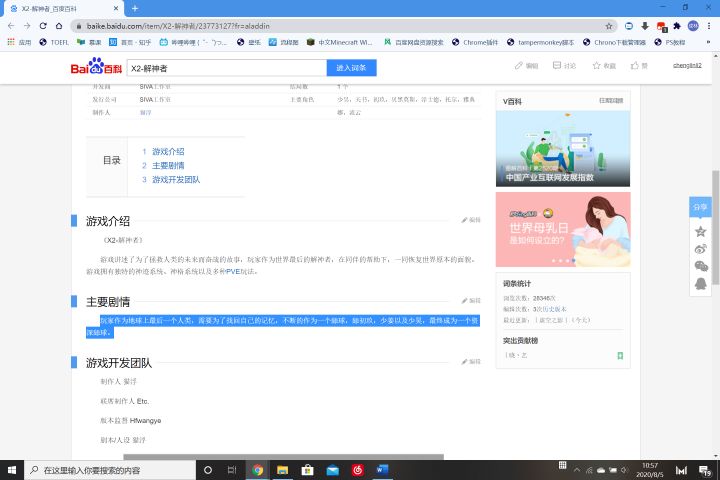
Task: Click the star icon in share sidebar
Action: point(700,232)
